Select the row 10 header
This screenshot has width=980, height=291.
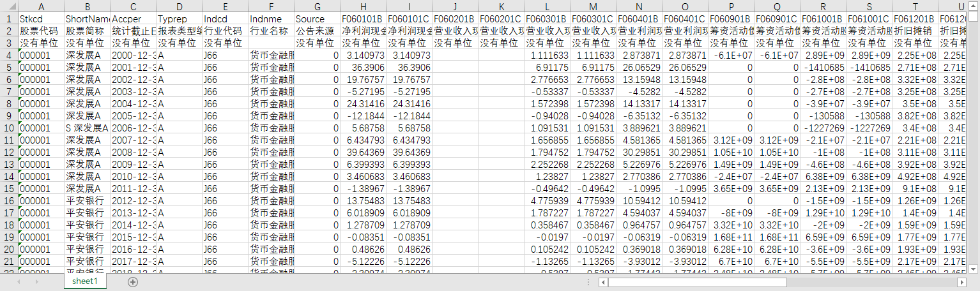9,128
